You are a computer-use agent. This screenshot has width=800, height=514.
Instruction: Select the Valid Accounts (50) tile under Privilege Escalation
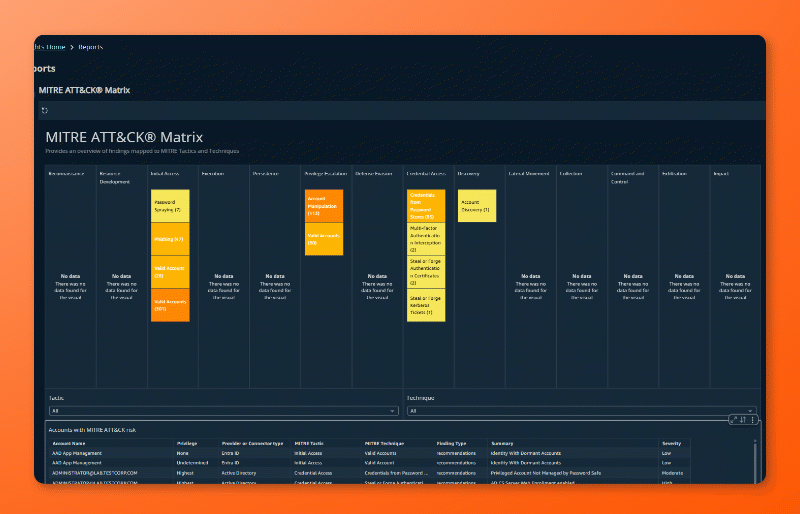[x=324, y=239]
